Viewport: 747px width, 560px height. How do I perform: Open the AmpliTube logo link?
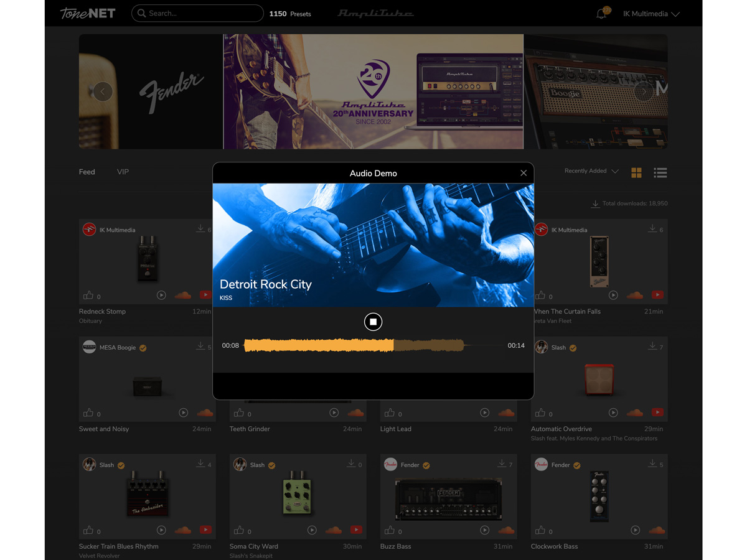coord(375,13)
